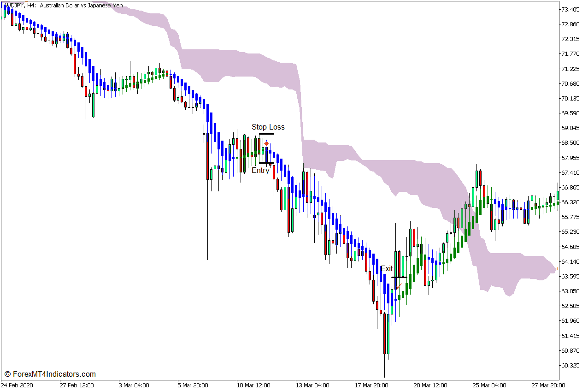Click the 13 Mar 04:00 date label

pyautogui.click(x=312, y=385)
